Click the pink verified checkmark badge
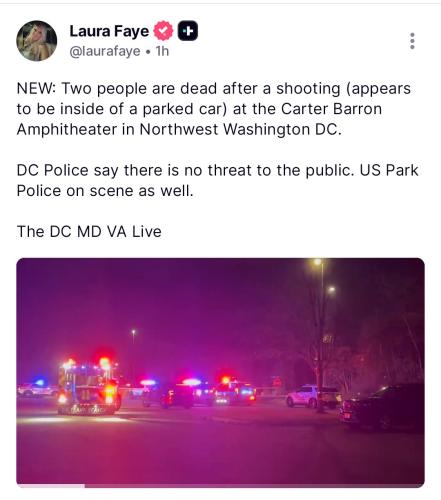The width and height of the screenshot is (441, 500). (163, 31)
